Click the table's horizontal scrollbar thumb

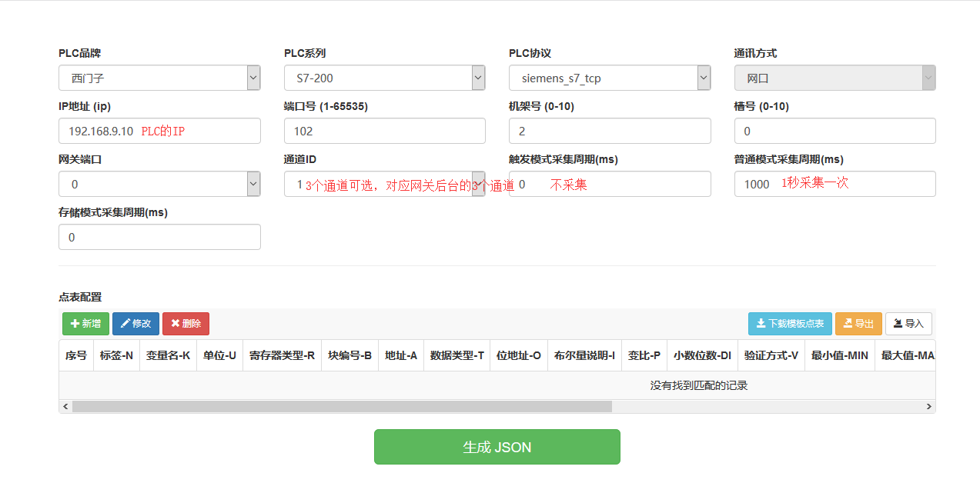click(x=342, y=406)
